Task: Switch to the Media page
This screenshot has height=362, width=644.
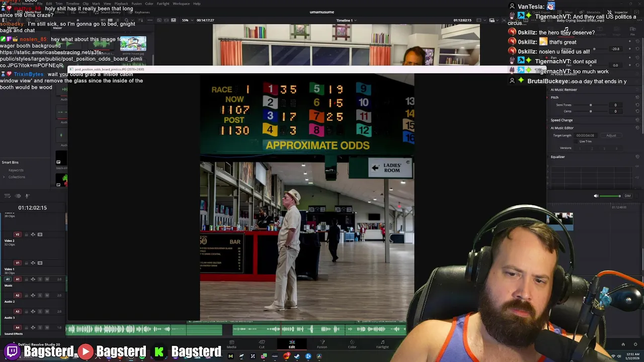Action: click(x=231, y=344)
